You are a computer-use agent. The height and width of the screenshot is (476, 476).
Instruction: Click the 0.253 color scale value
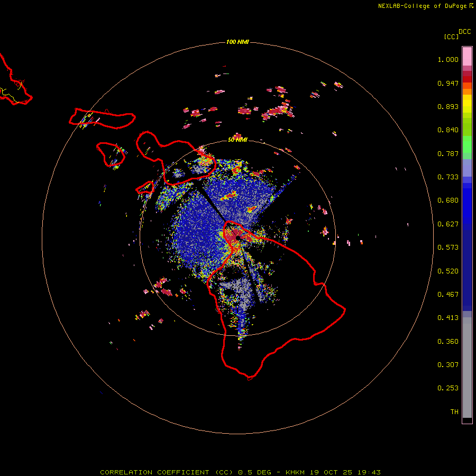click(x=448, y=388)
